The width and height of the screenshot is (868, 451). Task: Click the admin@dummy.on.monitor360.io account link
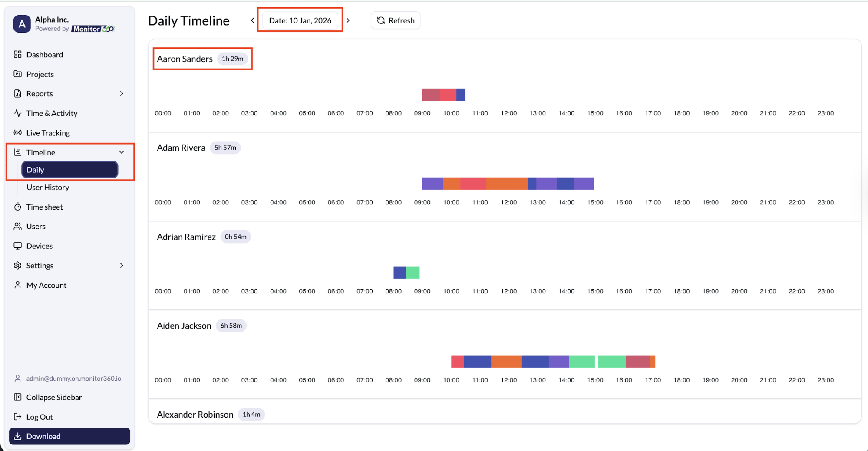tap(68, 379)
